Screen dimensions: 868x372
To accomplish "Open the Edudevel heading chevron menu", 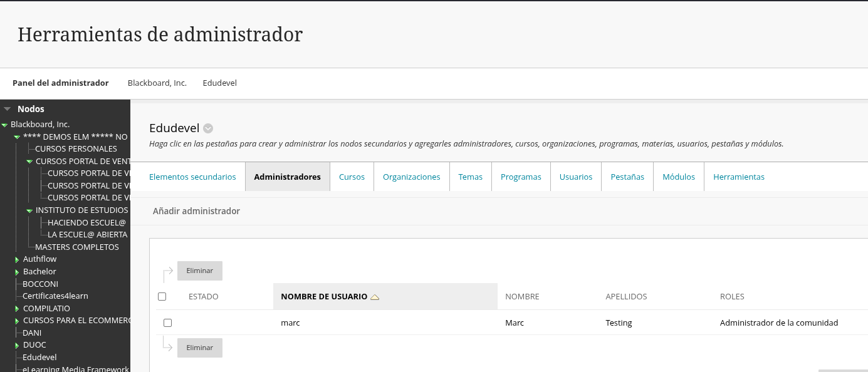I will click(x=209, y=128).
